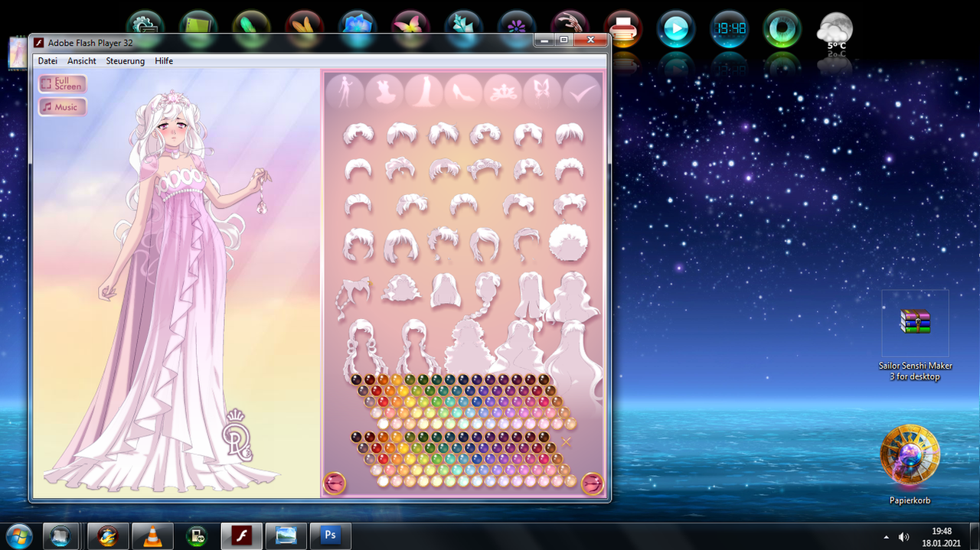Click the checkmark finish icon
Screen dimensions: 980x550
tap(583, 91)
